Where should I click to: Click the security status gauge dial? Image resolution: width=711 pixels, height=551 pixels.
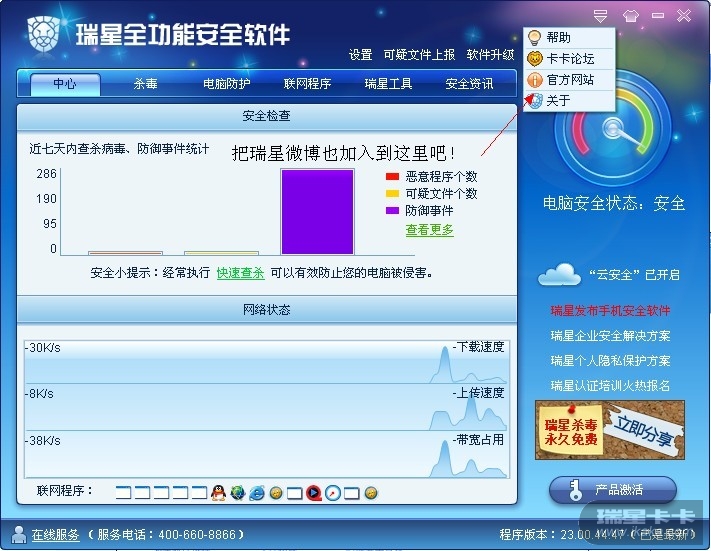[612, 129]
